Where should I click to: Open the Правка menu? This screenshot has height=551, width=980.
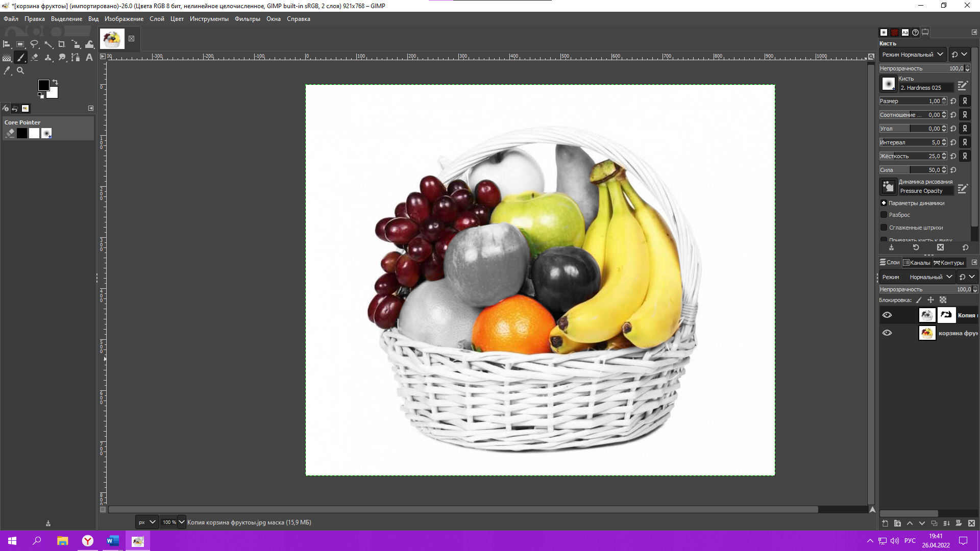pyautogui.click(x=35, y=19)
